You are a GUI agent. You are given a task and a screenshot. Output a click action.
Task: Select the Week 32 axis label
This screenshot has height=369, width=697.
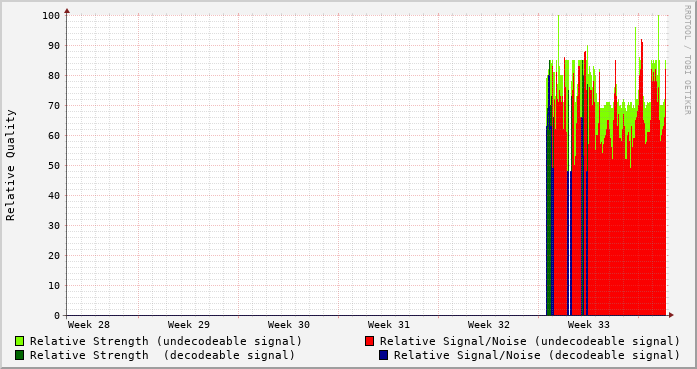pos(489,325)
